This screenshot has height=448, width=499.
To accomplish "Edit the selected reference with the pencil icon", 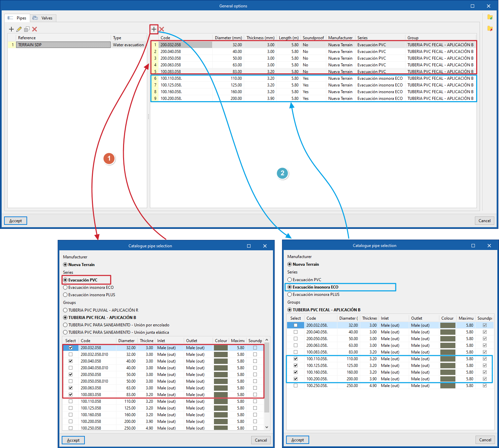I will pos(19,29).
